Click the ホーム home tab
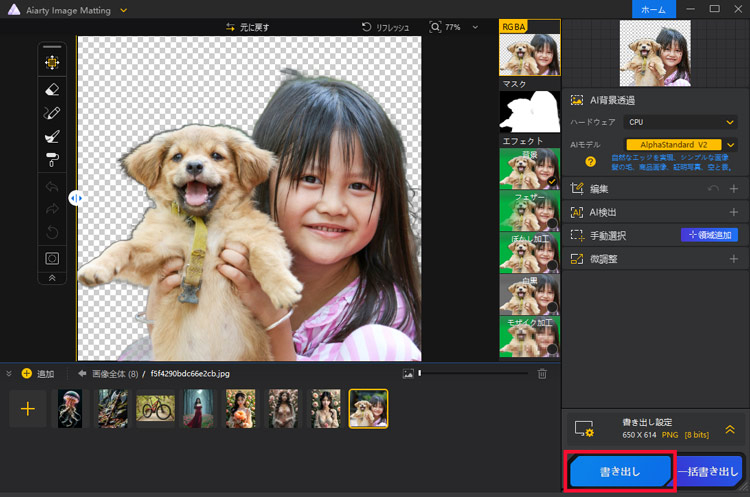Image resolution: width=750 pixels, height=497 pixels. click(653, 9)
